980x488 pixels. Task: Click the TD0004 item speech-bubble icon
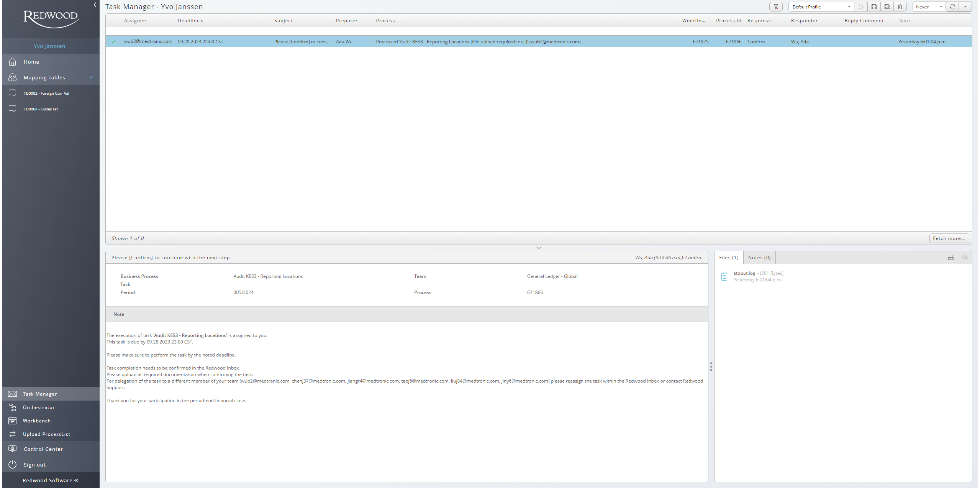(x=13, y=109)
